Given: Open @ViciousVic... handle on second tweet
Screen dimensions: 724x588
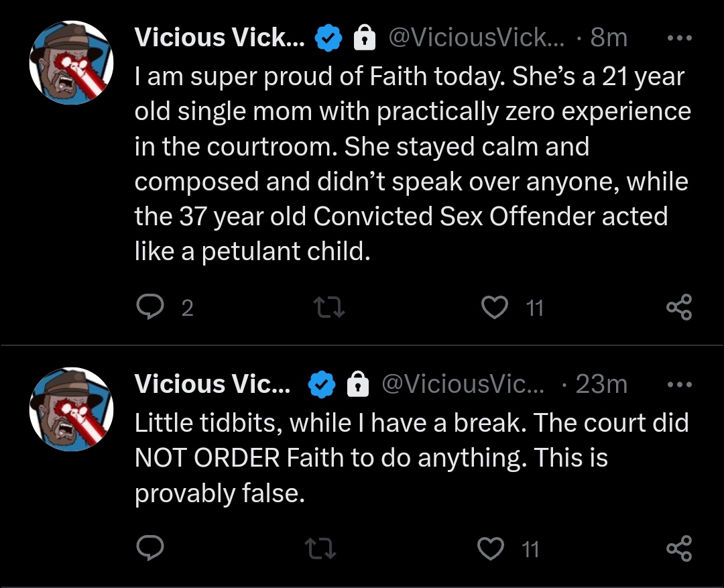Looking at the screenshot, I should point(463,384).
